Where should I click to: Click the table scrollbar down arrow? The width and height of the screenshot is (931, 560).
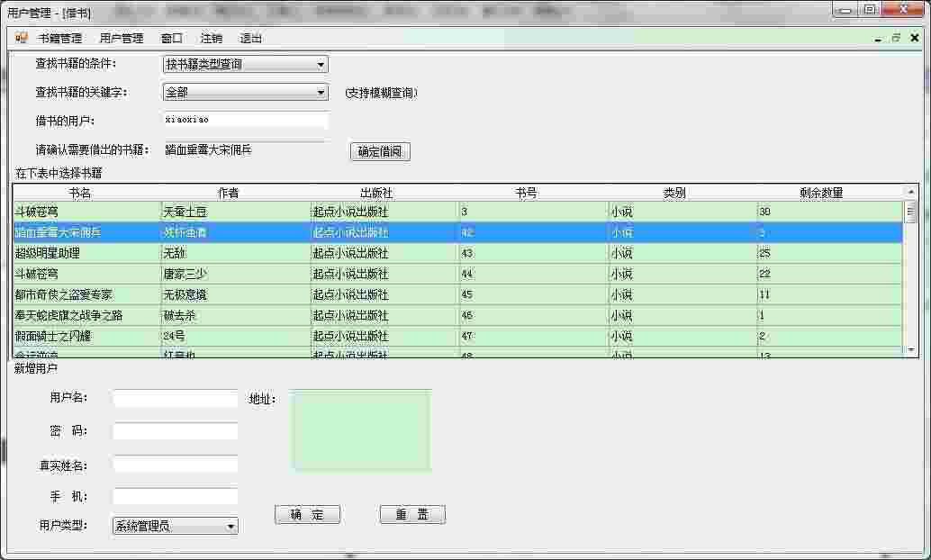click(909, 350)
